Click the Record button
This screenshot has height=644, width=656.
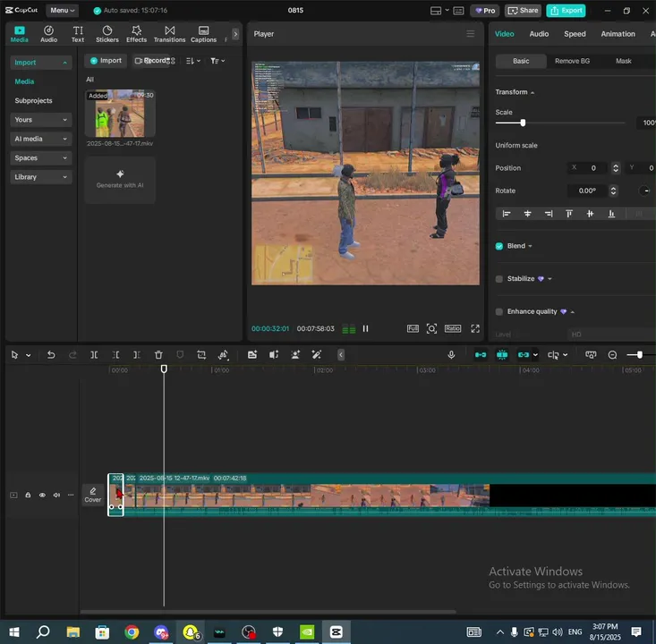[152, 61]
